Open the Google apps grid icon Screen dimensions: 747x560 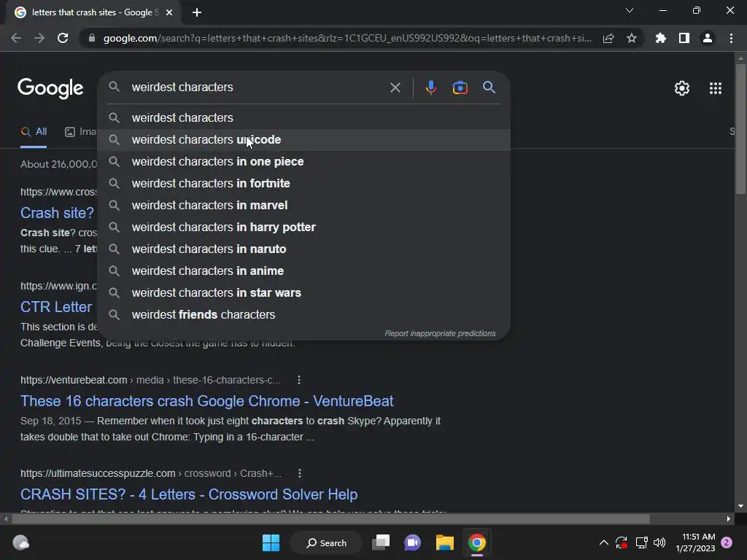tap(715, 88)
